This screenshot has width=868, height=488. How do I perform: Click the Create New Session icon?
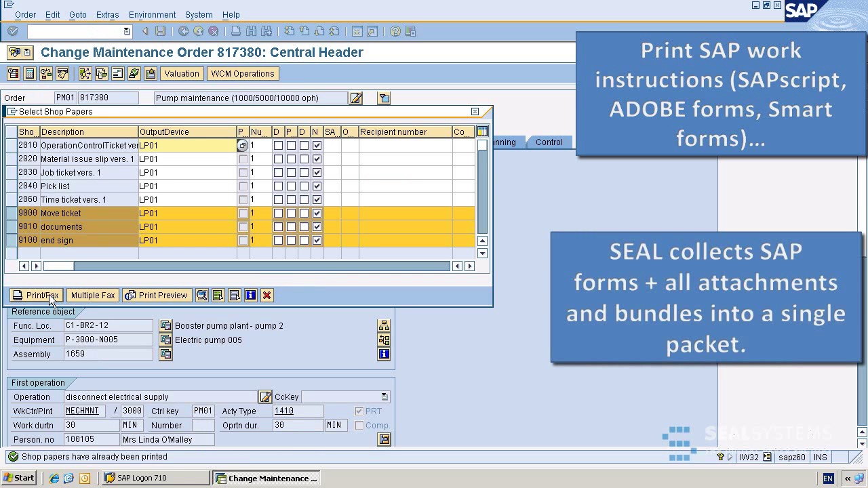[357, 31]
